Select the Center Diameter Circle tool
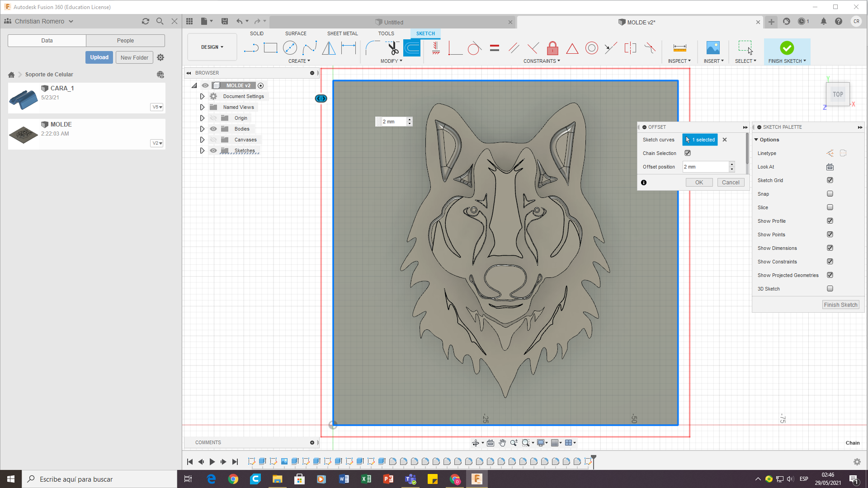 tap(290, 48)
